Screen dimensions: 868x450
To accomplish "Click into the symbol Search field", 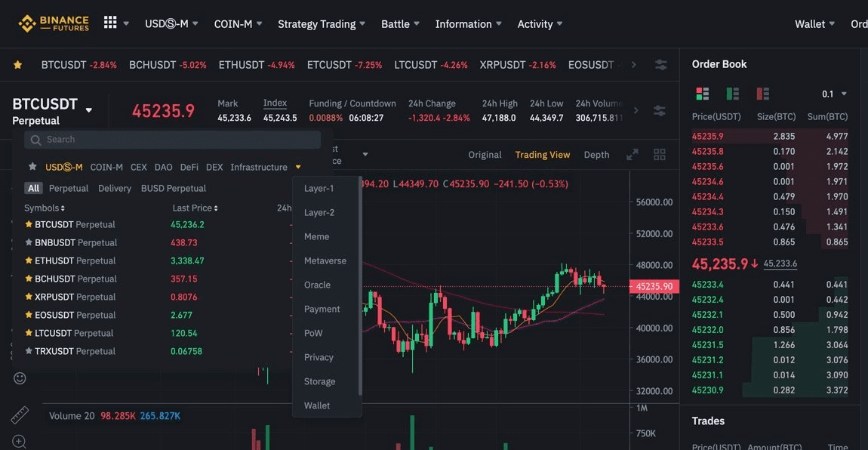I will tap(172, 140).
